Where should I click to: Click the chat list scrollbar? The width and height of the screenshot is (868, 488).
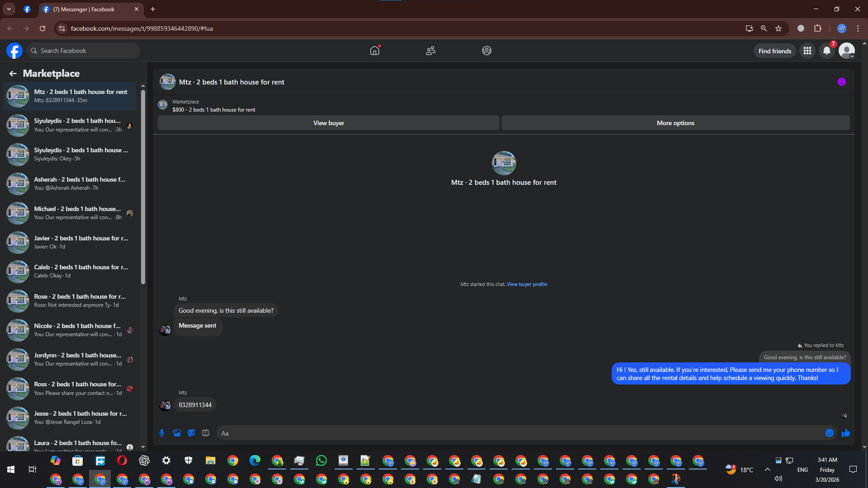pos(143,188)
